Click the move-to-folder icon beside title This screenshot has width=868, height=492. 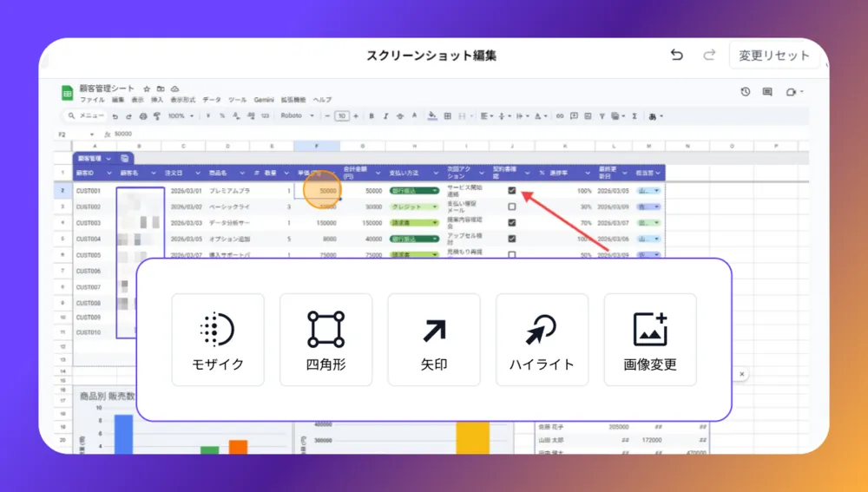[161, 89]
